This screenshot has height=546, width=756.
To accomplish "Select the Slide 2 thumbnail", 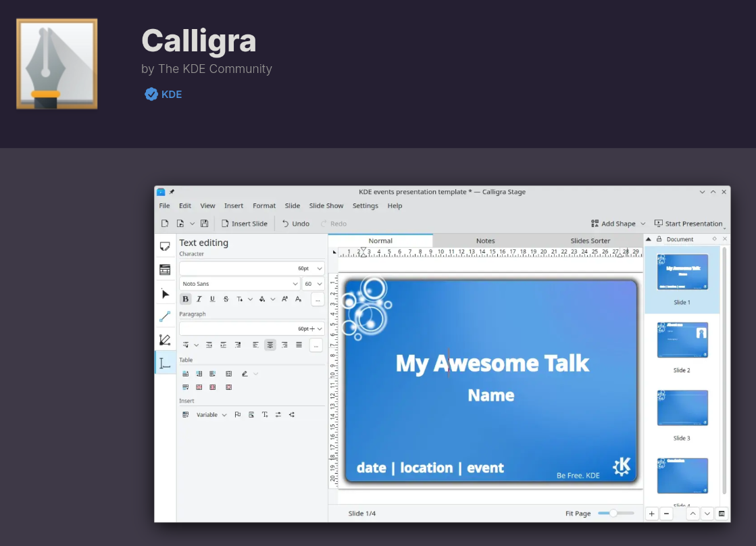I will [682, 341].
